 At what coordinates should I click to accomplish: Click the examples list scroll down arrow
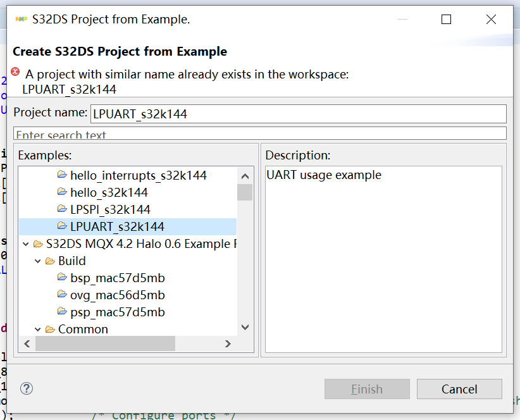pos(245,327)
